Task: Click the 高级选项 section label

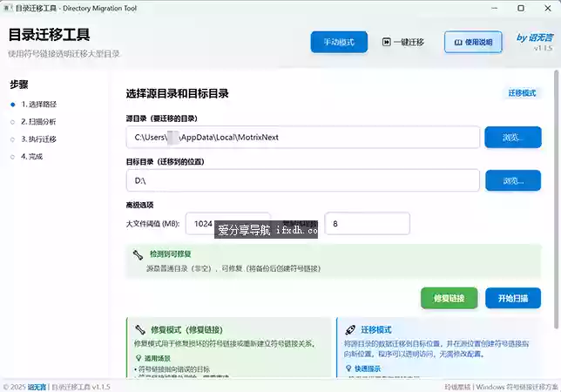Action: tap(139, 205)
